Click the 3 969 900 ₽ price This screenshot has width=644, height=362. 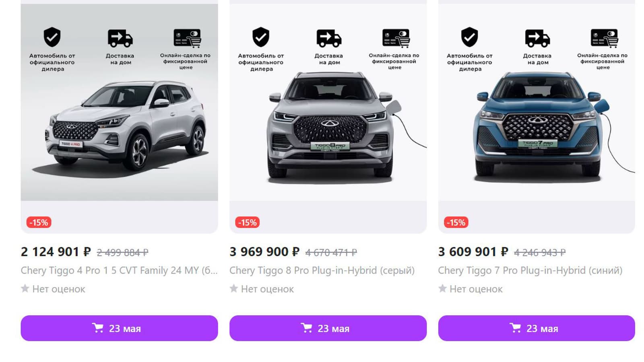coord(264,252)
